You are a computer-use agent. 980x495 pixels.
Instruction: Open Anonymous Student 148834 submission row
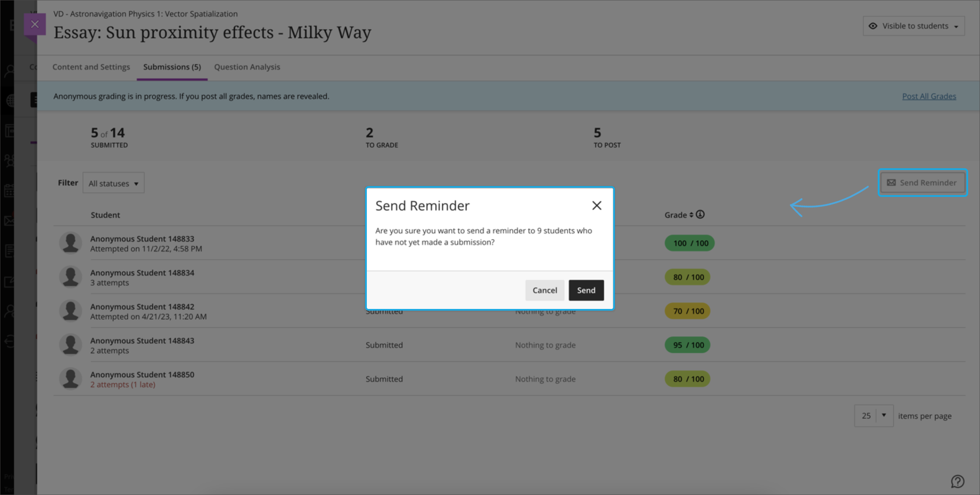[x=142, y=273]
